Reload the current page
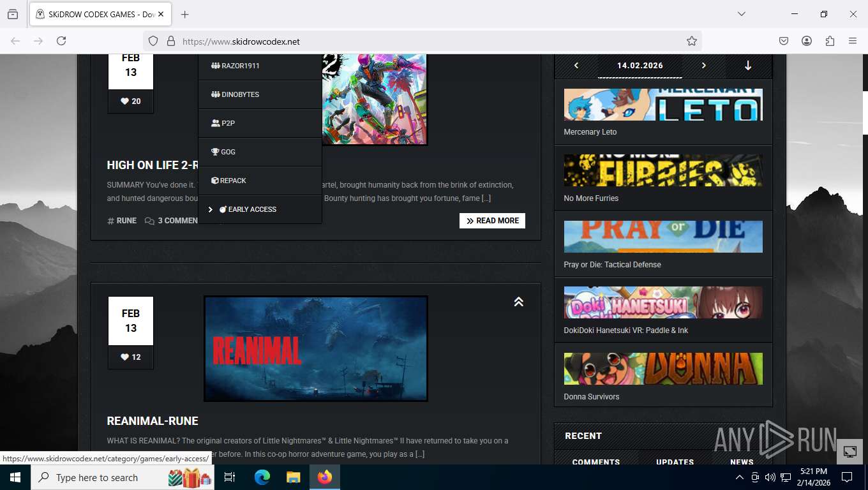This screenshot has height=490, width=868. tap(61, 41)
